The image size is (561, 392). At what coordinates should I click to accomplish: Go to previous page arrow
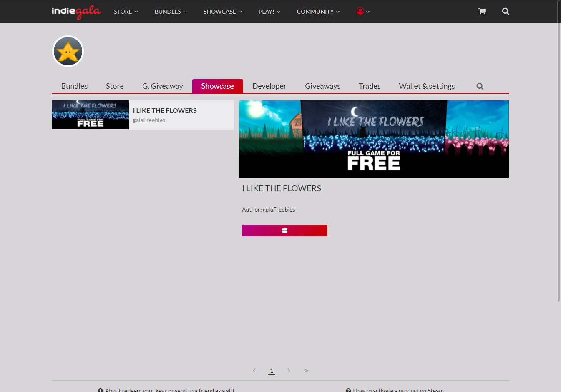254,370
